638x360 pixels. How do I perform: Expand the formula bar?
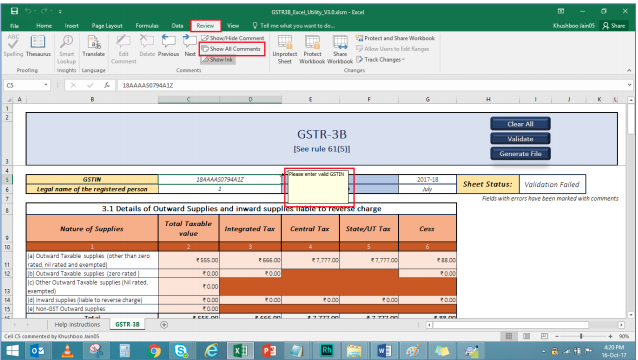coord(629,85)
